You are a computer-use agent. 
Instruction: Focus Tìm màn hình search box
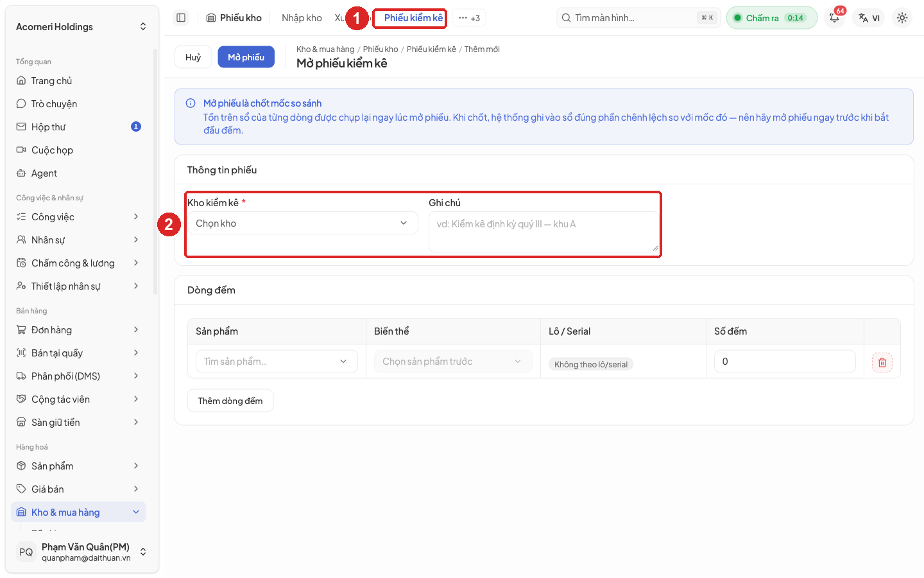tap(638, 18)
